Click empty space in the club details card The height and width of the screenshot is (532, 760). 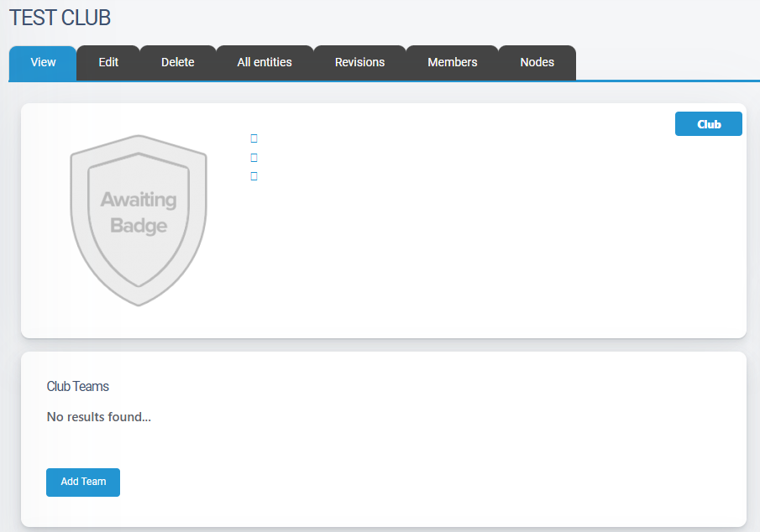click(x=487, y=252)
